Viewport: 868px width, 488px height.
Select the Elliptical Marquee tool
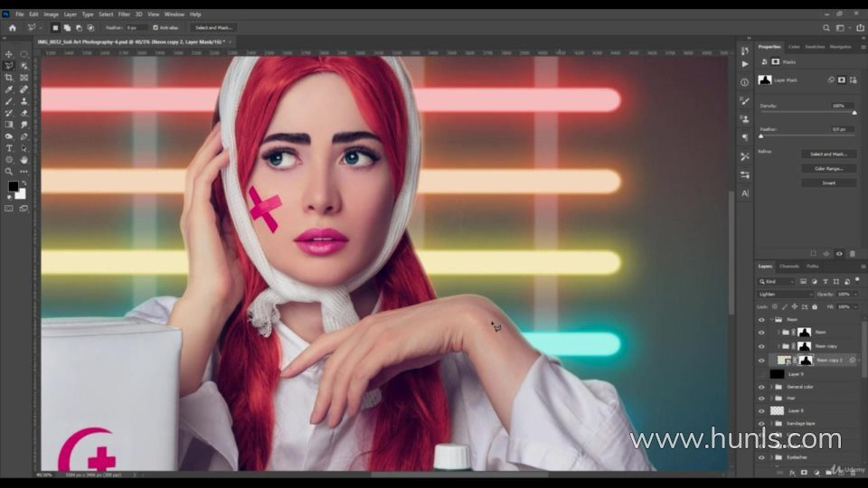(24, 54)
